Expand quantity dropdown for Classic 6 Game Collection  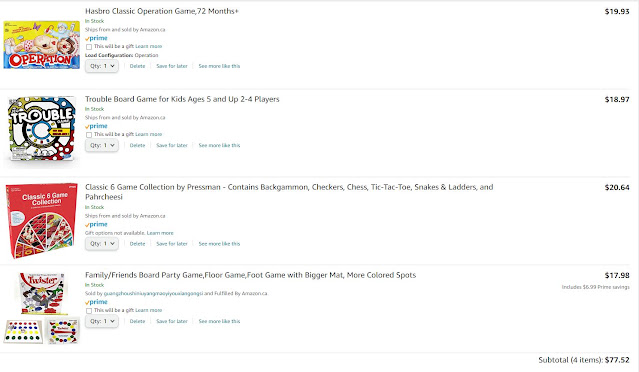[102, 244]
